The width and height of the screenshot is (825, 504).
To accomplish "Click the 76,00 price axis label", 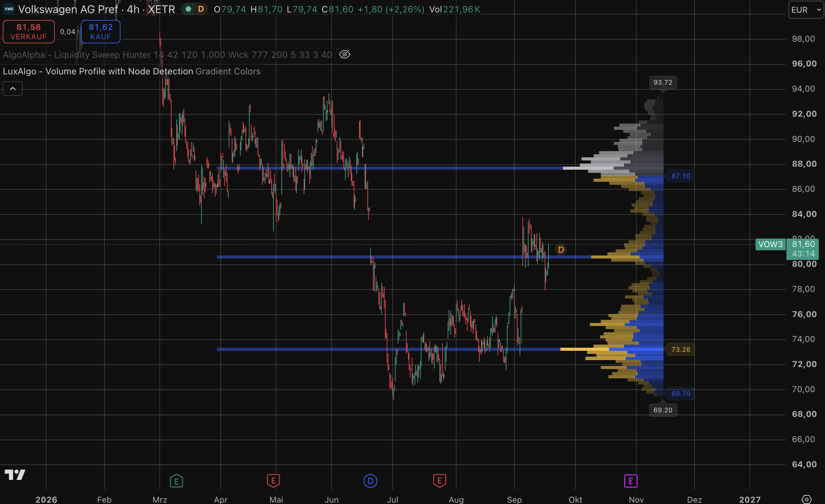I will pyautogui.click(x=804, y=314).
